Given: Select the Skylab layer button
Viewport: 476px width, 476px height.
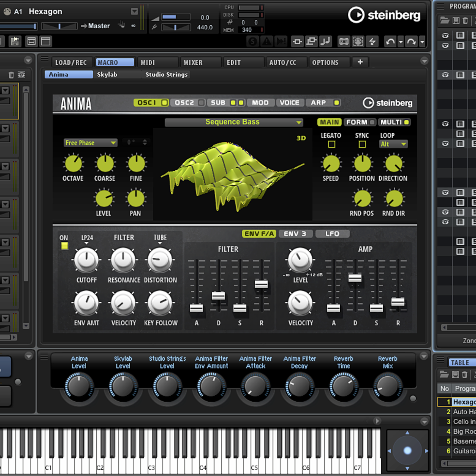Looking at the screenshot, I should tap(107, 74).
